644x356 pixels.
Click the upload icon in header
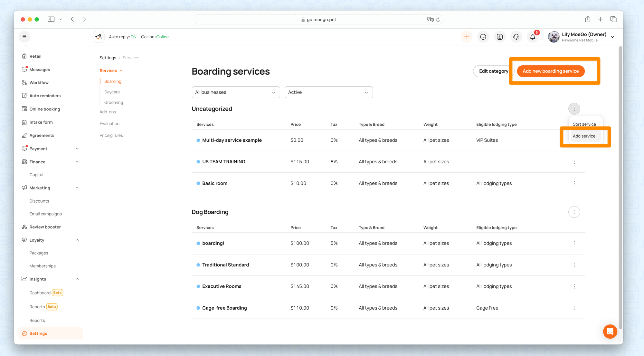click(x=500, y=37)
